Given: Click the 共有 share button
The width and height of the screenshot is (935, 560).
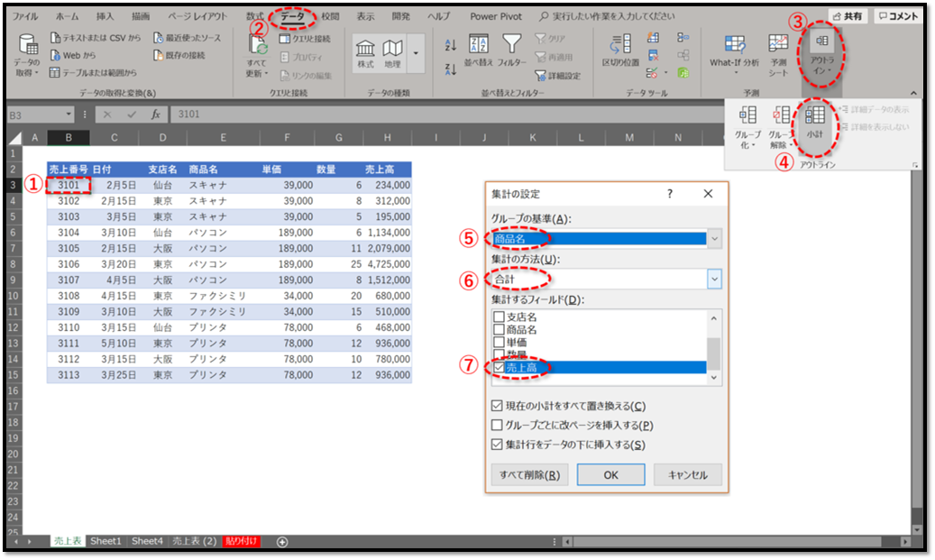Looking at the screenshot, I should (x=848, y=16).
